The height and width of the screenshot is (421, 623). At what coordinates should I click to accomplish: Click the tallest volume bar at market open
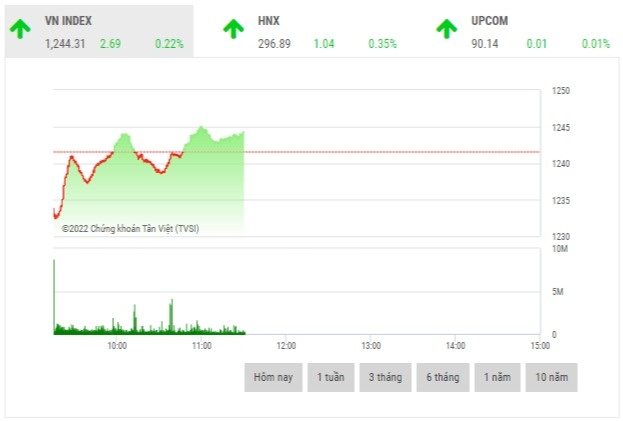54,295
